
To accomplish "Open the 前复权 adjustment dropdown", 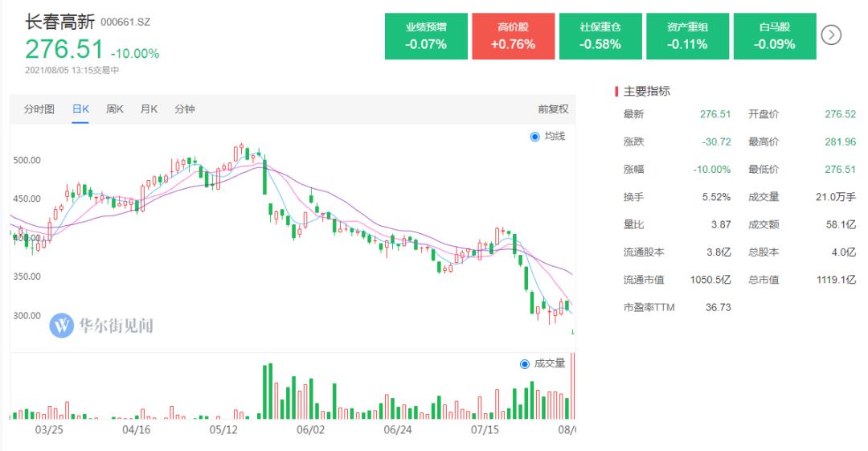I will pos(553,109).
